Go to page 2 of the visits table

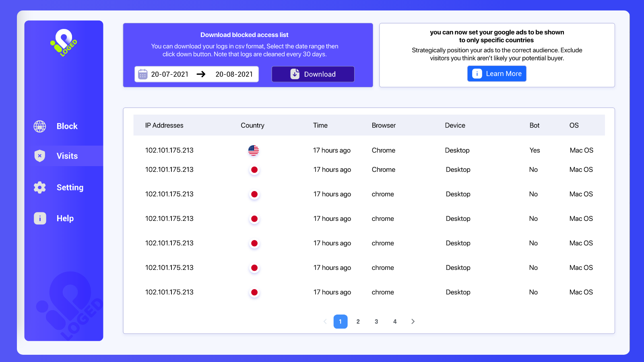point(358,321)
